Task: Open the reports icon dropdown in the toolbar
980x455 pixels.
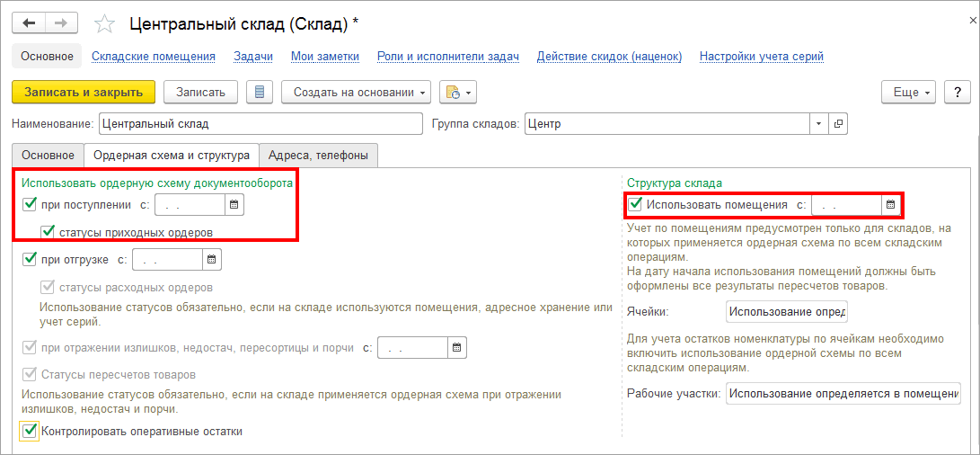Action: tap(458, 92)
